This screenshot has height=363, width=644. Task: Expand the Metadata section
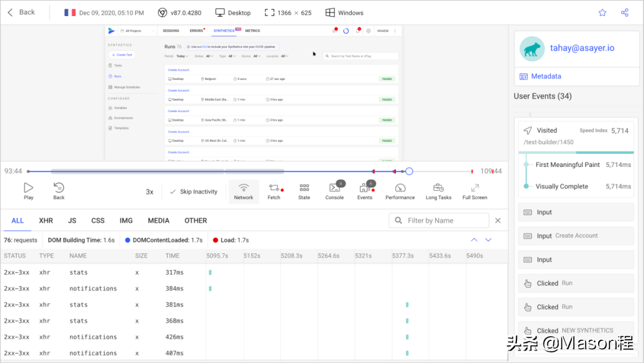point(546,76)
